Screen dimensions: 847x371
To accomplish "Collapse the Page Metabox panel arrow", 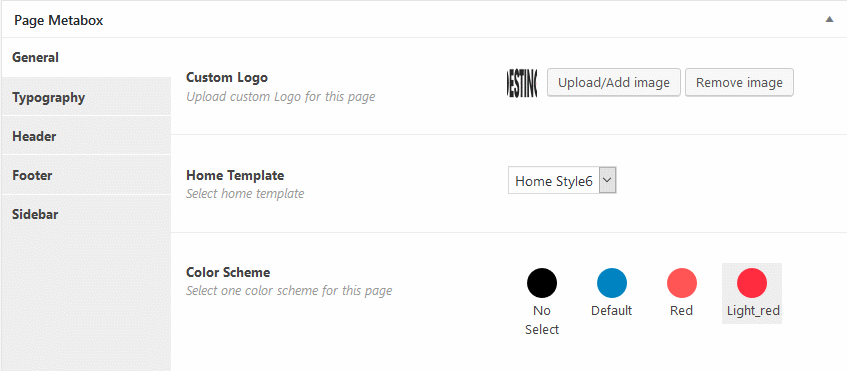I will [x=829, y=19].
